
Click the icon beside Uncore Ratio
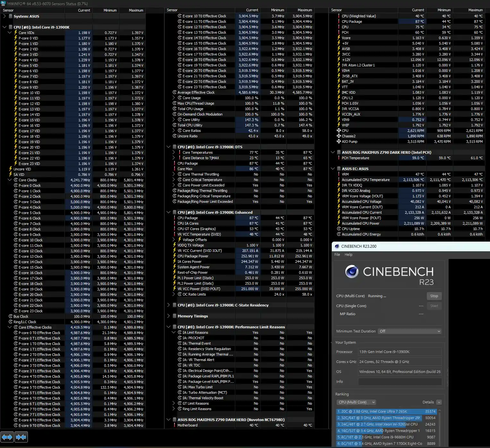(175, 136)
